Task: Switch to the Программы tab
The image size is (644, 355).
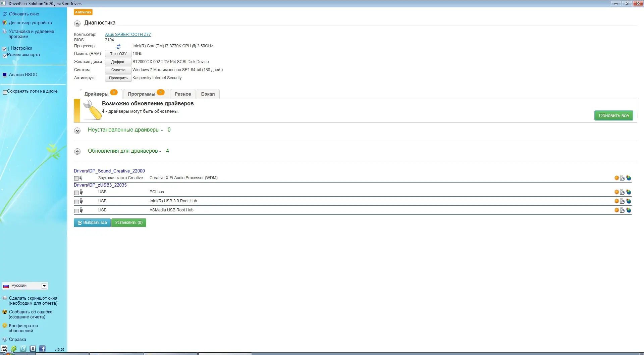Action: pos(146,94)
